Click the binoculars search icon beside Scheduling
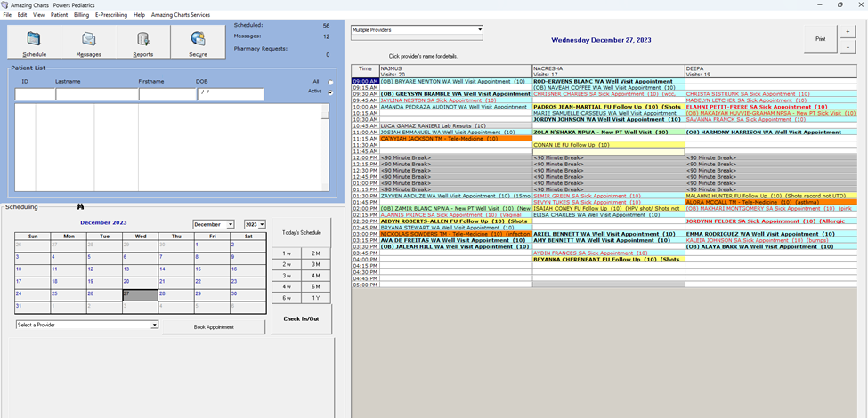The height and width of the screenshot is (418, 868). [x=79, y=207]
